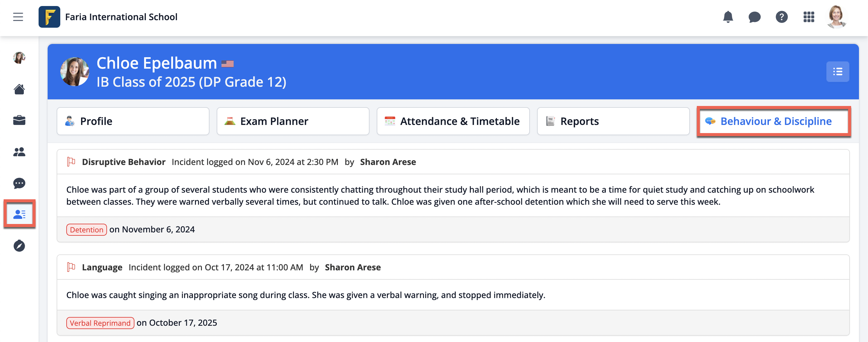The width and height of the screenshot is (868, 342).
Task: Open the Exam Planner tab
Action: click(293, 121)
